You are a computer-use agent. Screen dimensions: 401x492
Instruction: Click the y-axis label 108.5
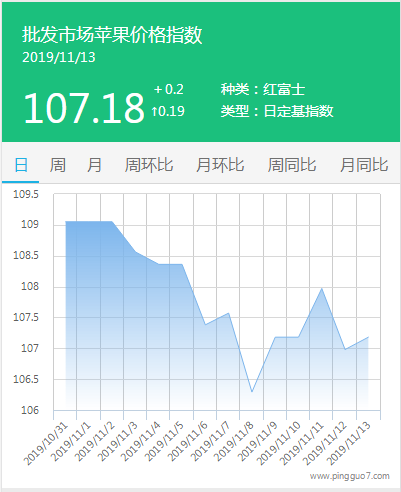tap(26, 255)
